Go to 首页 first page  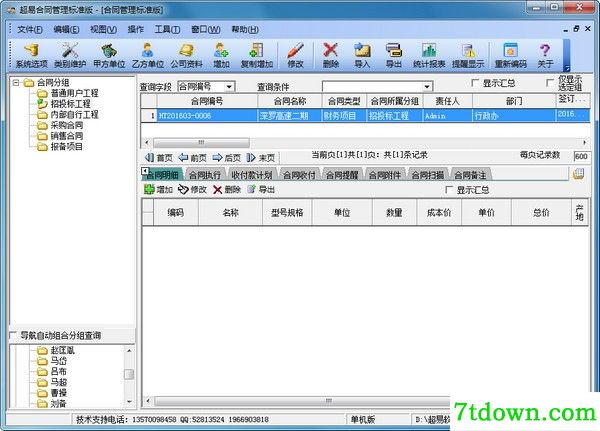pyautogui.click(x=159, y=157)
